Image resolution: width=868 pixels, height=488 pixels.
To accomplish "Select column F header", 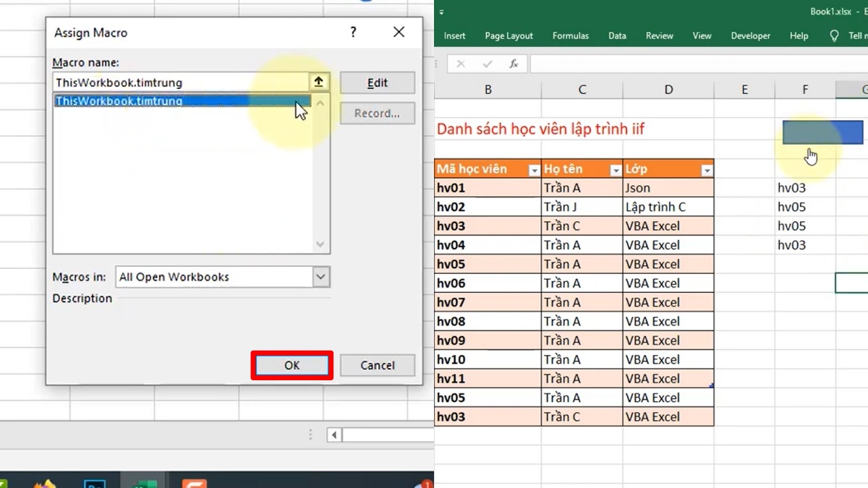I will pyautogui.click(x=805, y=90).
